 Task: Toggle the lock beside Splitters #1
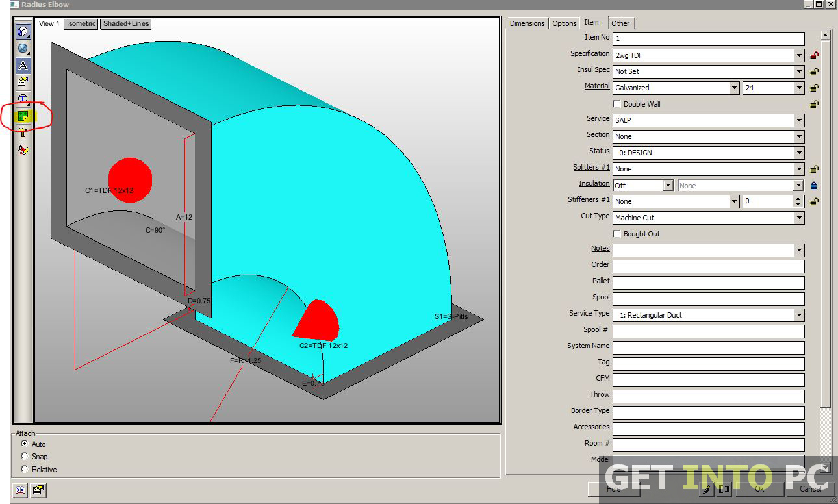814,169
